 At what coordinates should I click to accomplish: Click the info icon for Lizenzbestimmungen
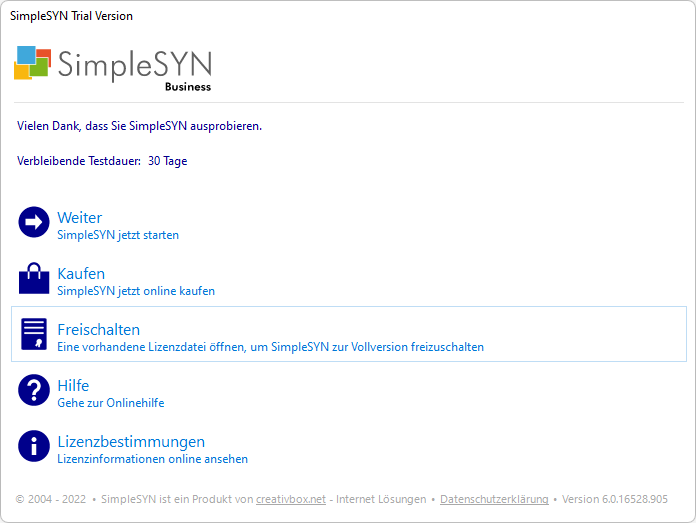[x=34, y=446]
